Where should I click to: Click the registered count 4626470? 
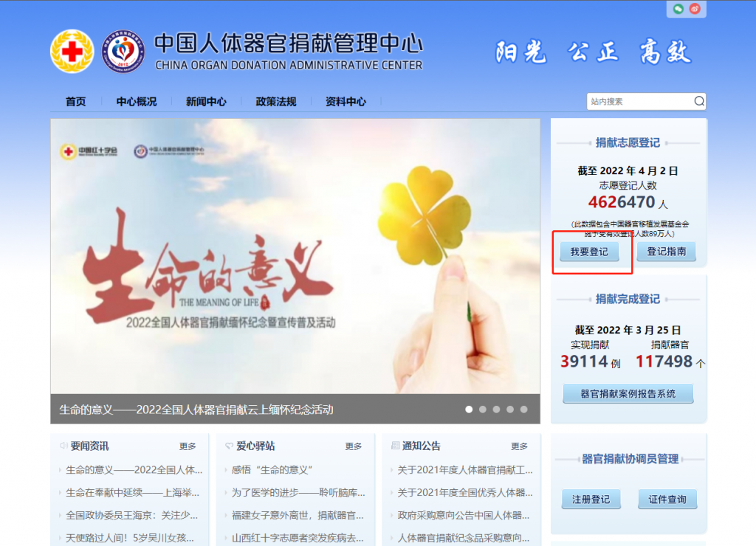(x=622, y=202)
